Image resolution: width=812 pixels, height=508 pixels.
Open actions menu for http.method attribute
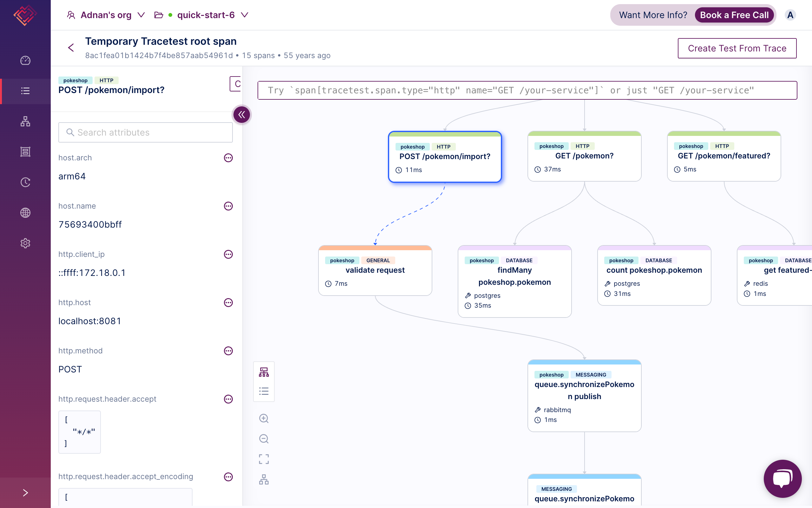[228, 351]
